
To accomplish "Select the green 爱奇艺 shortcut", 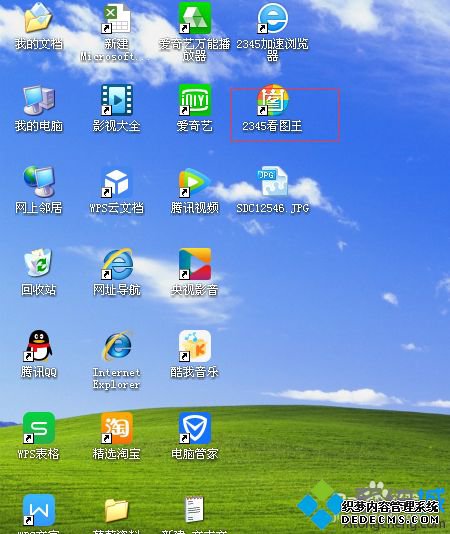I will (195, 100).
